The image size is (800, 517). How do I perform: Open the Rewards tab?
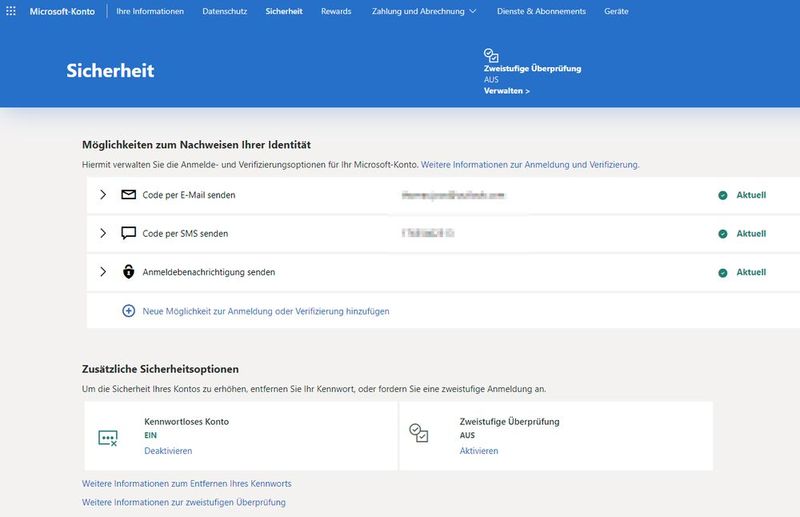[336, 11]
